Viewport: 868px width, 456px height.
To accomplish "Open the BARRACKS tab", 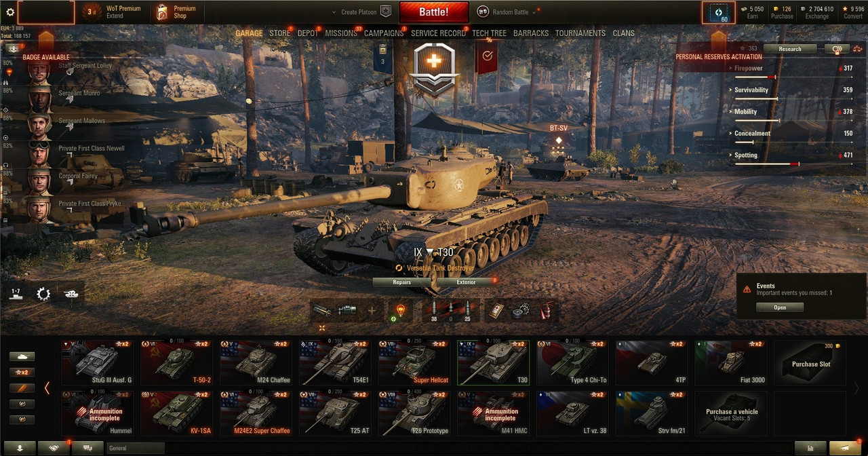I will (x=531, y=33).
